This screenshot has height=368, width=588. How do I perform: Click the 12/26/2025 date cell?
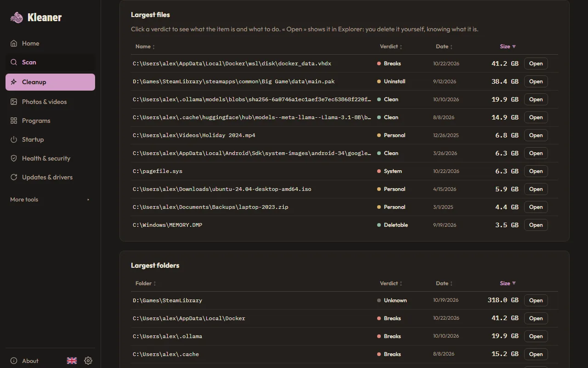click(x=446, y=135)
